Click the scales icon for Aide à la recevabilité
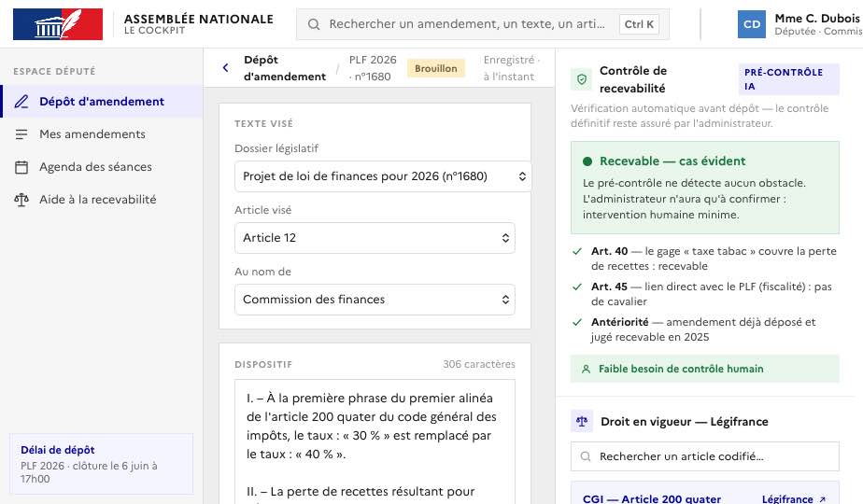 pyautogui.click(x=21, y=200)
